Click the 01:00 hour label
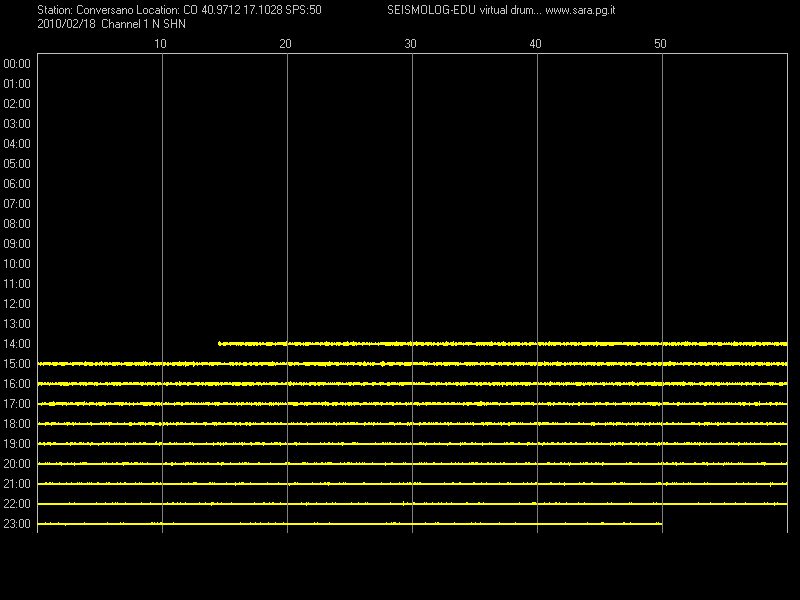 coord(17,84)
